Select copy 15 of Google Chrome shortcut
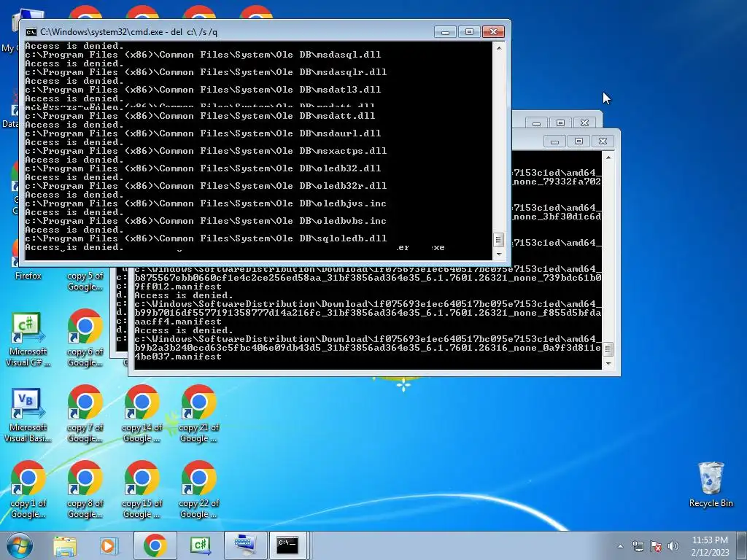The height and width of the screenshot is (560, 747). click(142, 490)
